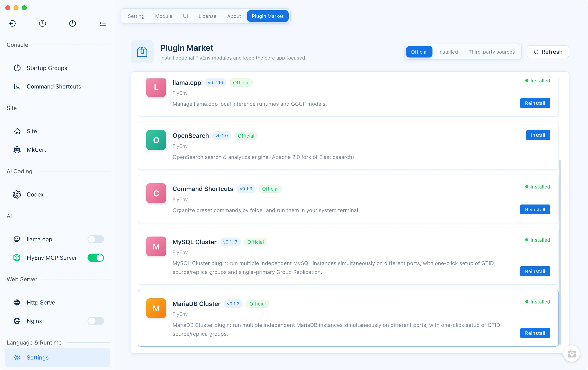This screenshot has width=588, height=370.
Task: Click the camera screenshot floating button
Action: tap(572, 353)
